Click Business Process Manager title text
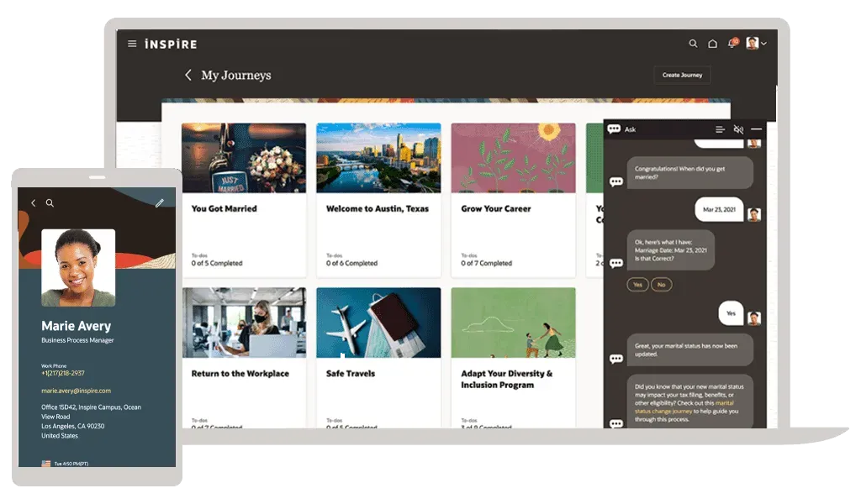 [x=77, y=340]
